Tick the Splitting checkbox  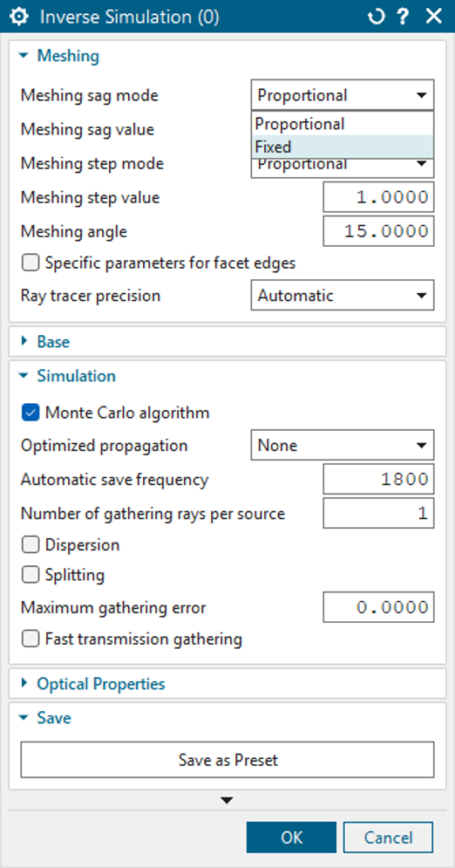31,575
